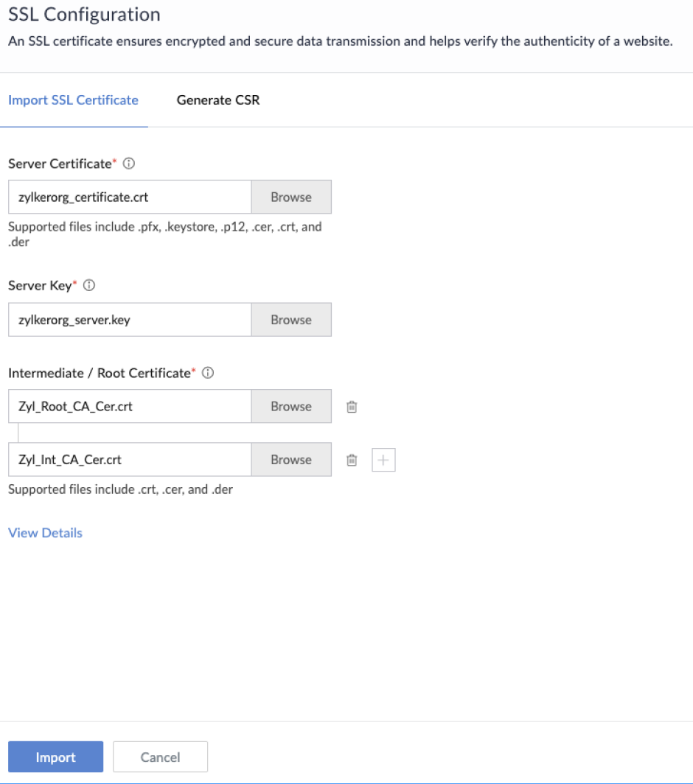
Task: Click the Zyl_Int_CA_Cer.crt file field
Action: 130,460
